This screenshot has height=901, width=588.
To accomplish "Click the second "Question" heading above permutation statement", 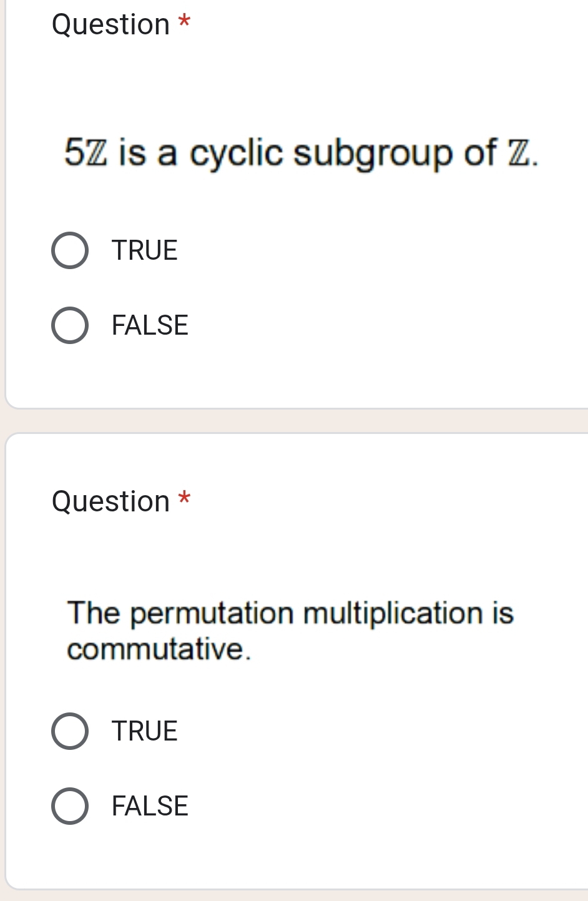I will (x=110, y=501).
